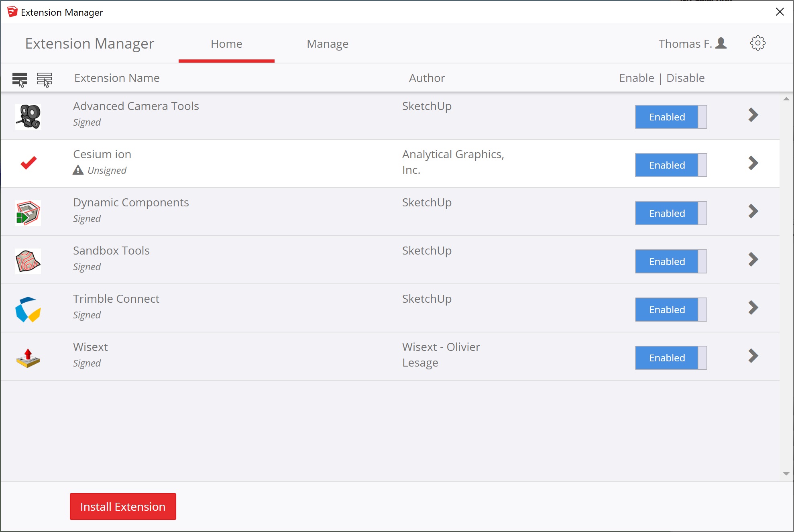Expand details chevron for Dynamic Components
Image resolution: width=794 pixels, height=532 pixels.
click(753, 211)
